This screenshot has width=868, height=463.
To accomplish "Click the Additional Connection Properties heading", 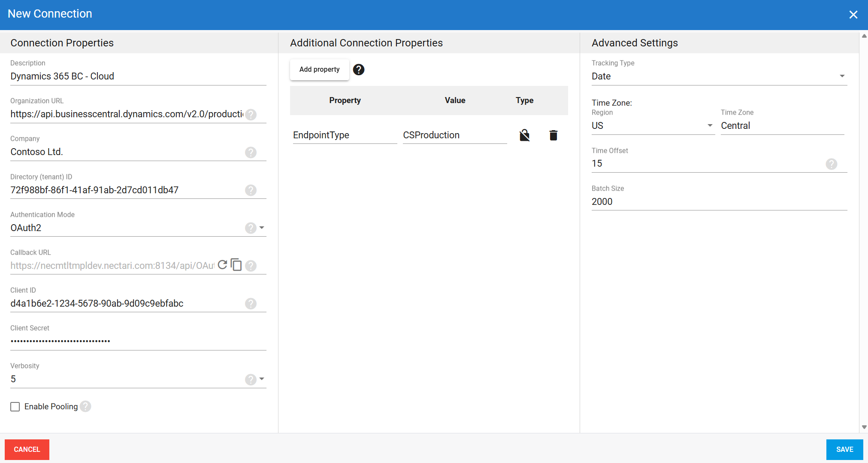I will (366, 43).
